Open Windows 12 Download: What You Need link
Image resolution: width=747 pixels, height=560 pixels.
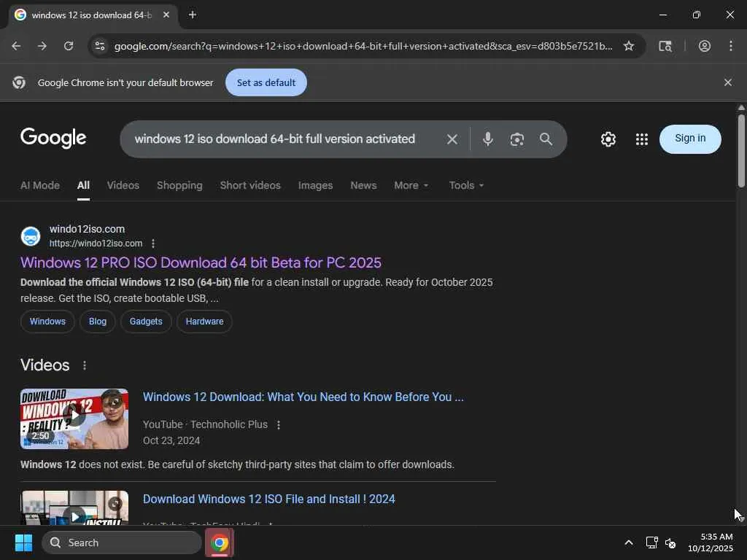[x=303, y=397]
